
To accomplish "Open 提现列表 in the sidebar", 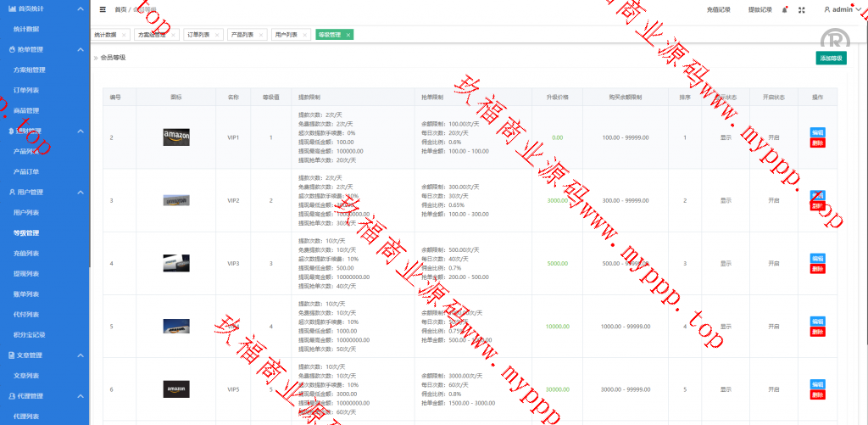I will 26,274.
